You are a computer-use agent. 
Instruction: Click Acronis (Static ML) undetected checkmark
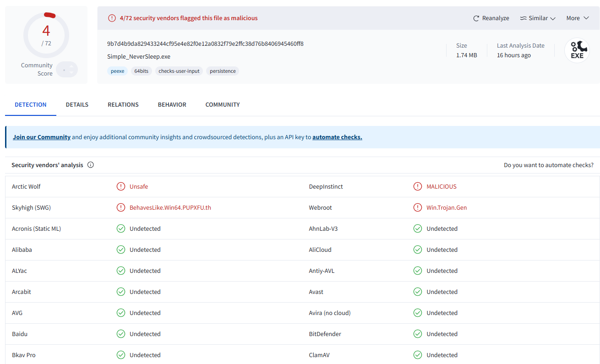pyautogui.click(x=121, y=228)
